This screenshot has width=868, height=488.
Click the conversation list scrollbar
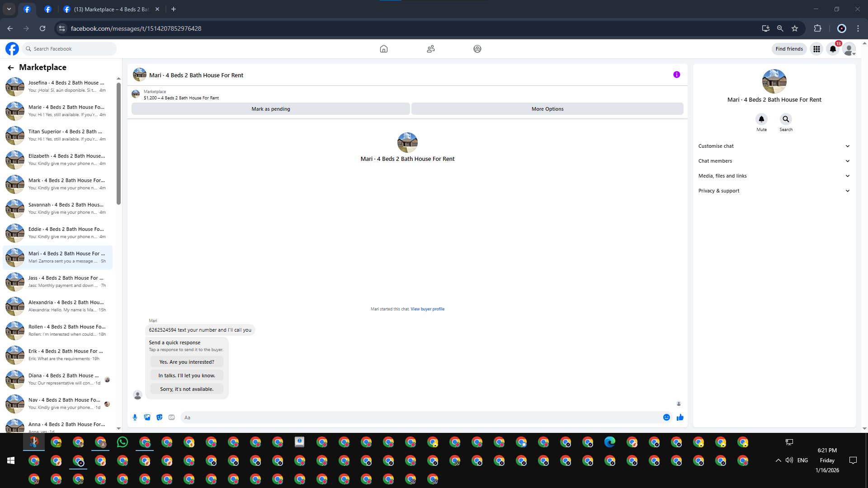click(118, 145)
